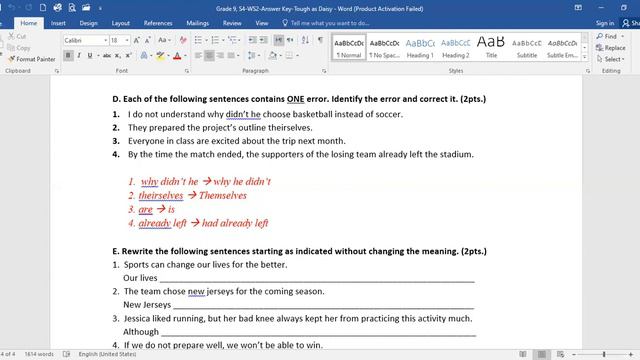Switch to the View tab
Screen dimensions: 640x360
pyautogui.click(x=262, y=23)
